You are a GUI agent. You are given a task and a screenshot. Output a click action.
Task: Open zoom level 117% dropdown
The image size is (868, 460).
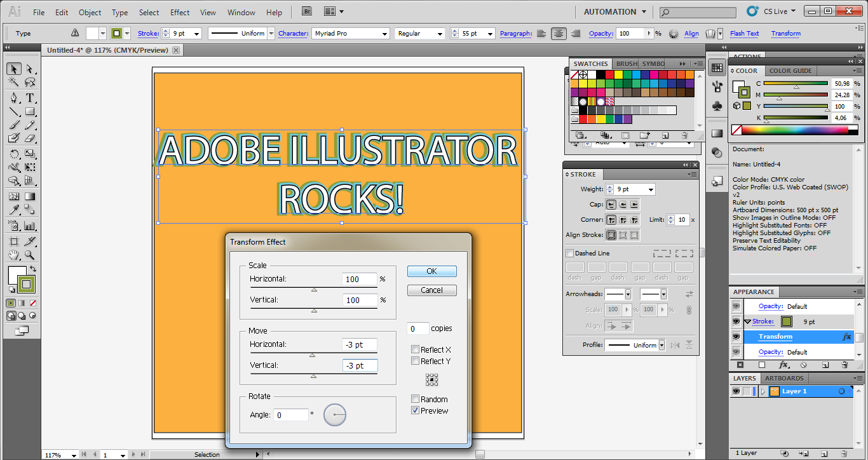tap(74, 455)
